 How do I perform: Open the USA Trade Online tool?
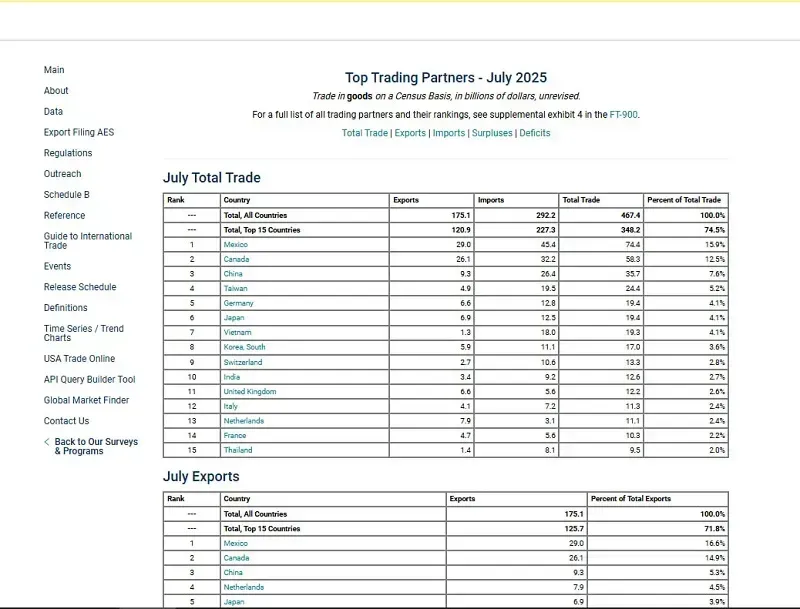79,358
